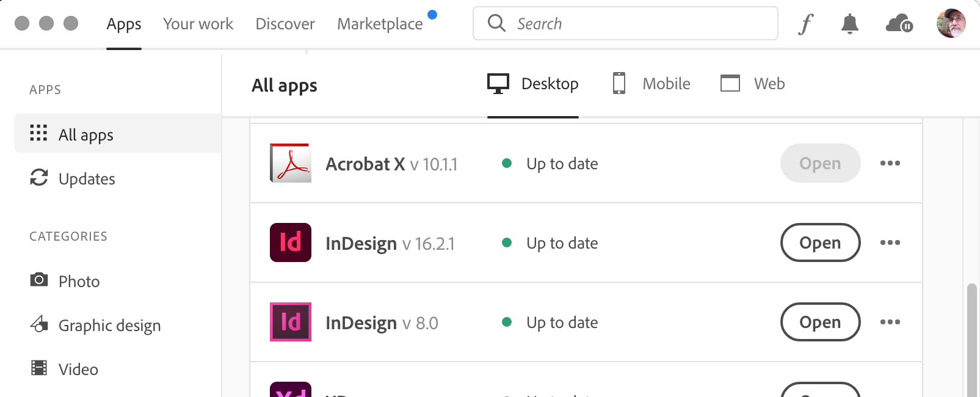Open cloud sync status icon
Screen dimensions: 980x397
tap(899, 24)
